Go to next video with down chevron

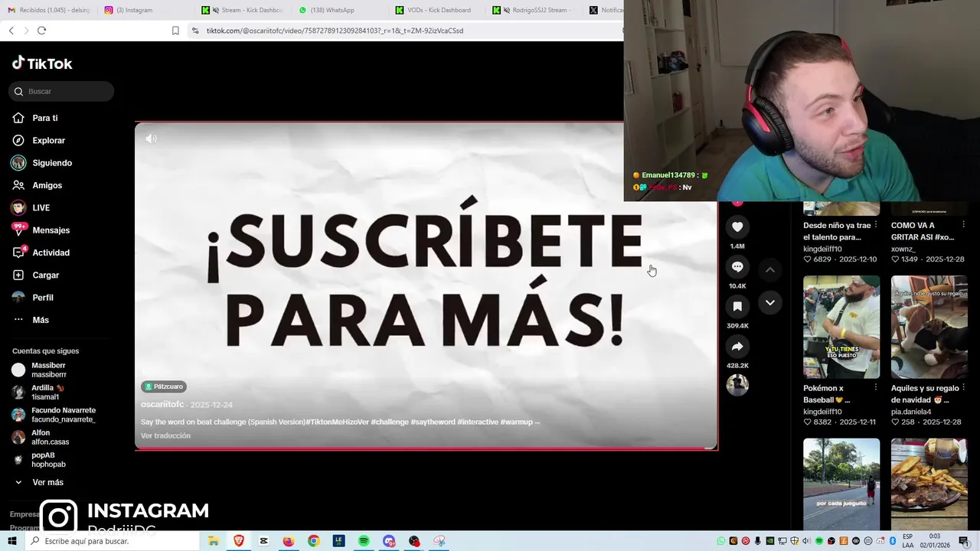coord(770,303)
